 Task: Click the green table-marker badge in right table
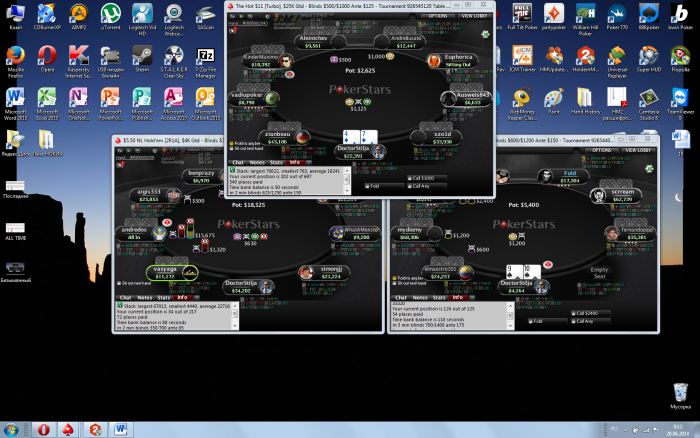pyautogui.click(x=650, y=168)
